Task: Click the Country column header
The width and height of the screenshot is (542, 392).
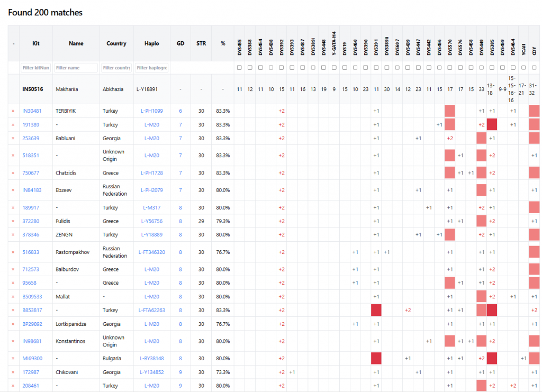Action: pos(116,43)
